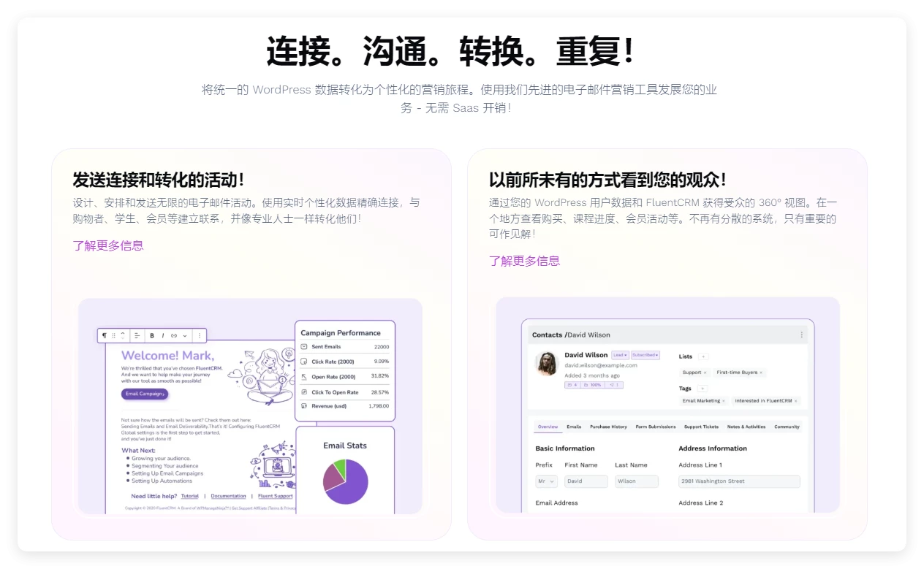Click the plus icon beside Tags

coord(702,388)
